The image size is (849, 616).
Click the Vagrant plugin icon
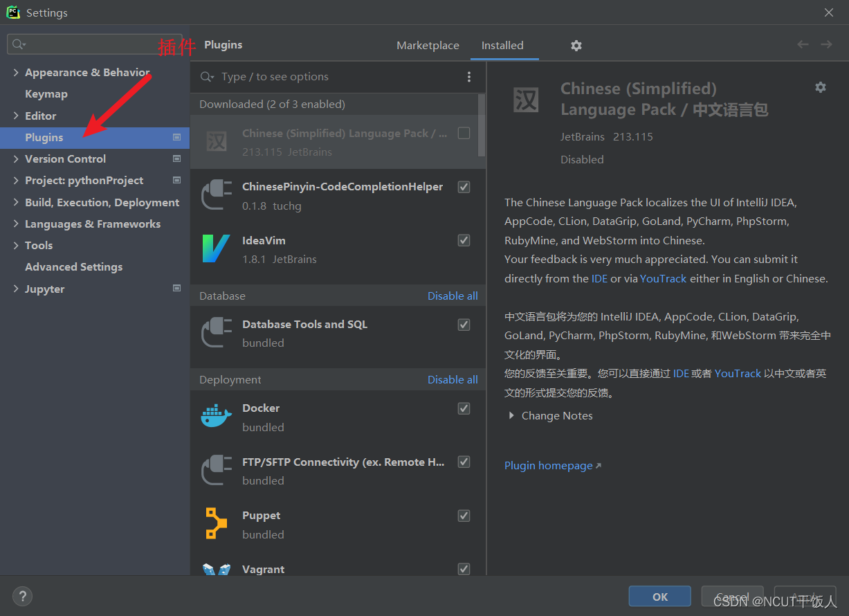[x=217, y=569]
